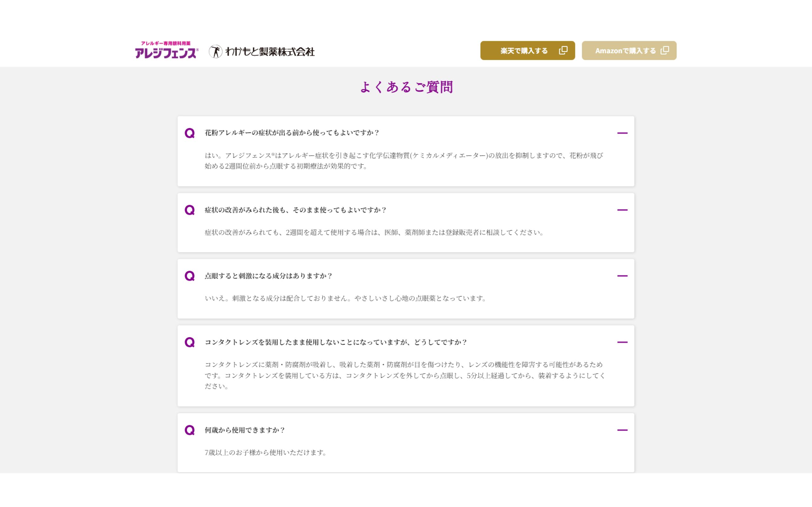Click the わかもと製薬 runner emblem icon
This screenshot has width=812, height=507.
pyautogui.click(x=215, y=51)
